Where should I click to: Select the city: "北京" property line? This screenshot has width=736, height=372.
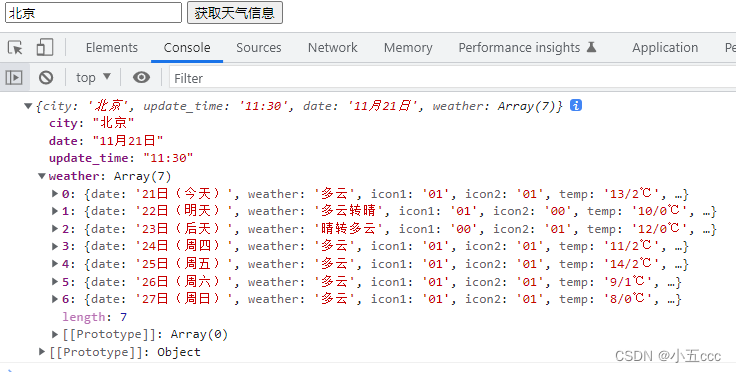(92, 123)
